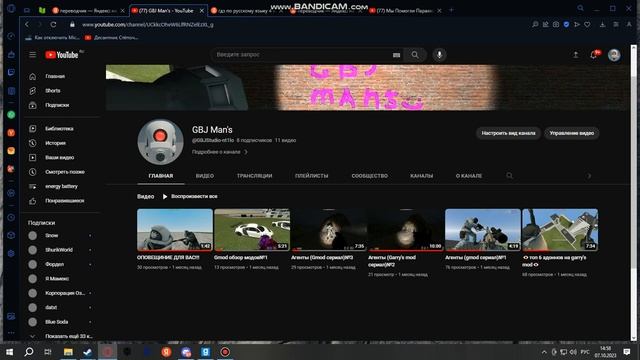Screen dimensions: 640x360
Task: Open the notifications bell
Action: point(594,55)
